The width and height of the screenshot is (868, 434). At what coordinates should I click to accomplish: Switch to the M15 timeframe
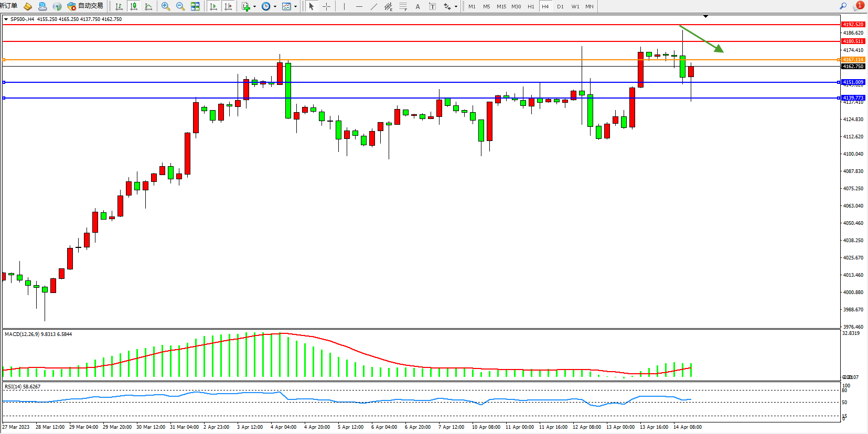(501, 6)
